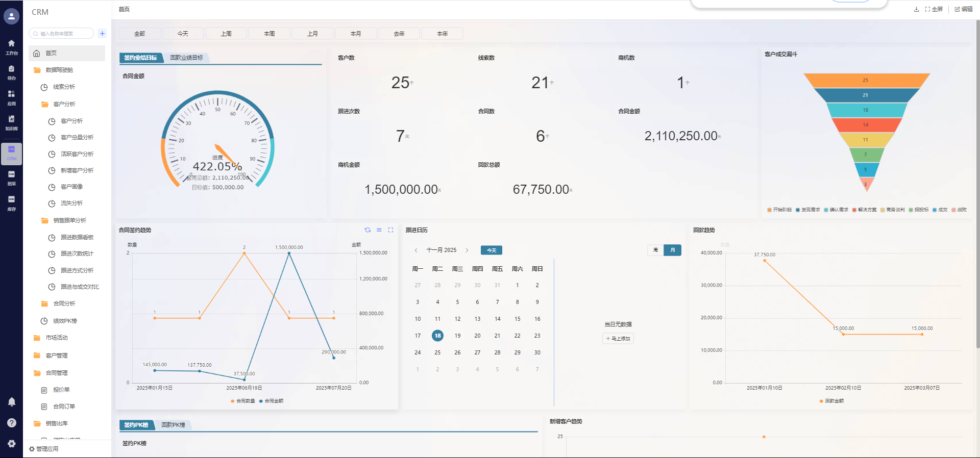The height and width of the screenshot is (458, 980).
Task: Click the blue plus icon beside search box
Action: [102, 34]
